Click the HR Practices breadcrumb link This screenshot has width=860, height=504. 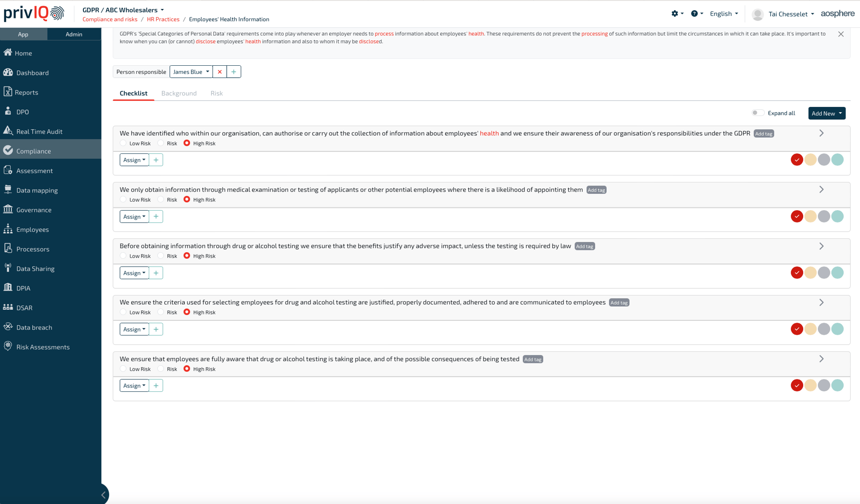coord(163,19)
